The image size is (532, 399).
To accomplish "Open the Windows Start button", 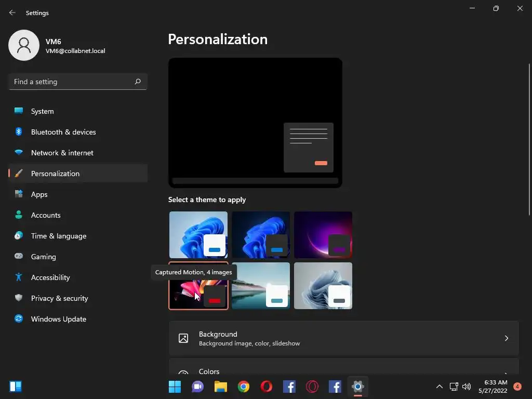I will click(x=175, y=387).
